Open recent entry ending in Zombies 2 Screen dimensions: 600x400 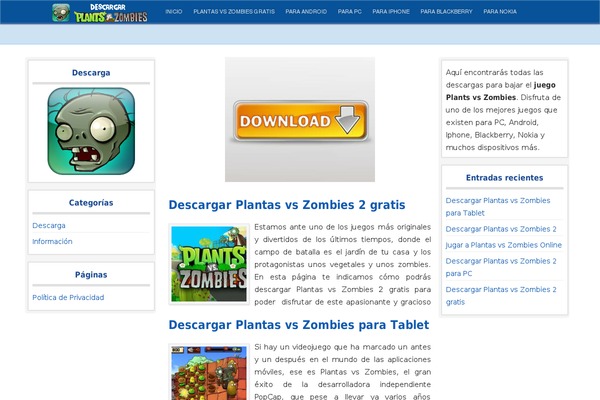pos(501,229)
